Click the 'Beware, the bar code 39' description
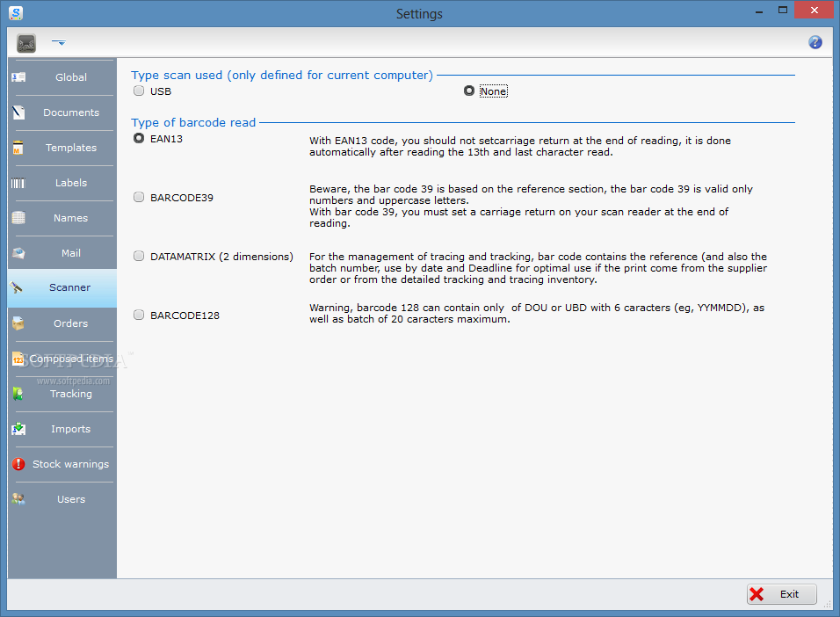The height and width of the screenshot is (617, 840). coord(531,207)
